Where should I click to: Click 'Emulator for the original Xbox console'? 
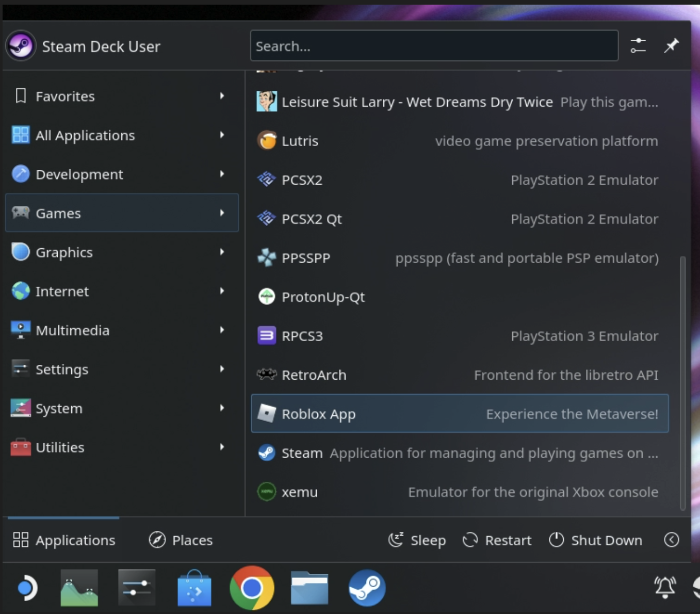(x=533, y=492)
